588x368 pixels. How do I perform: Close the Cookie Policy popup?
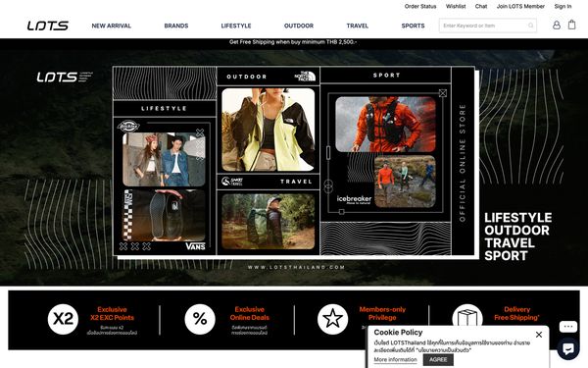pos(539,335)
